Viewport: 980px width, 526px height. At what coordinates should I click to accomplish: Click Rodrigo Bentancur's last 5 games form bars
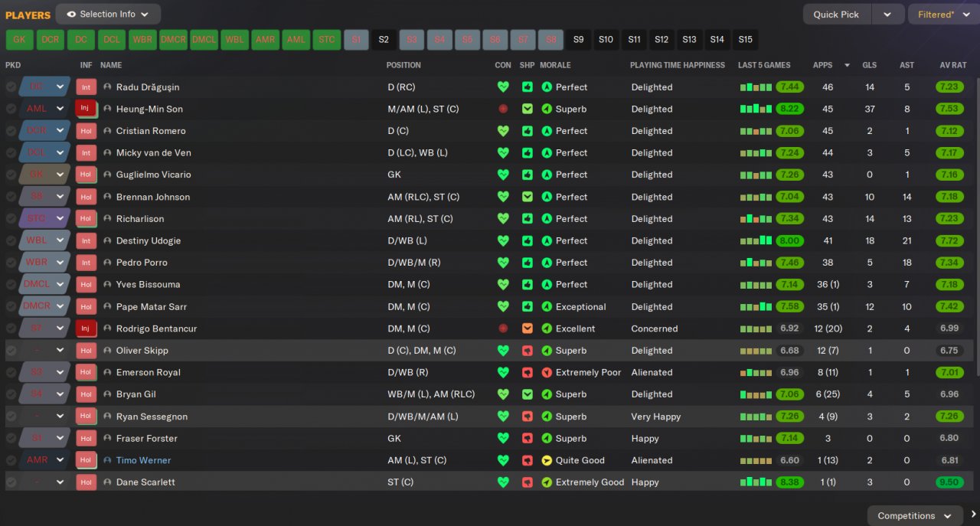tap(756, 328)
